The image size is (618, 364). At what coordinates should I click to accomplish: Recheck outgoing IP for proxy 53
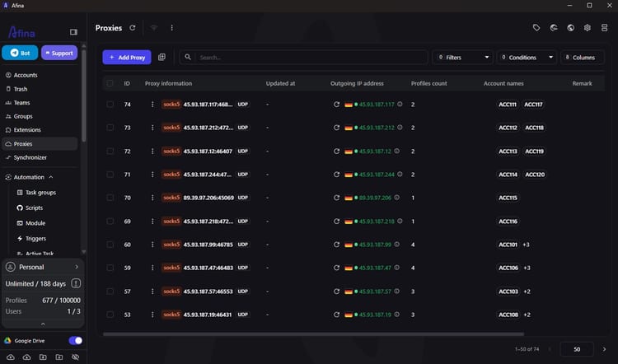tap(336, 315)
